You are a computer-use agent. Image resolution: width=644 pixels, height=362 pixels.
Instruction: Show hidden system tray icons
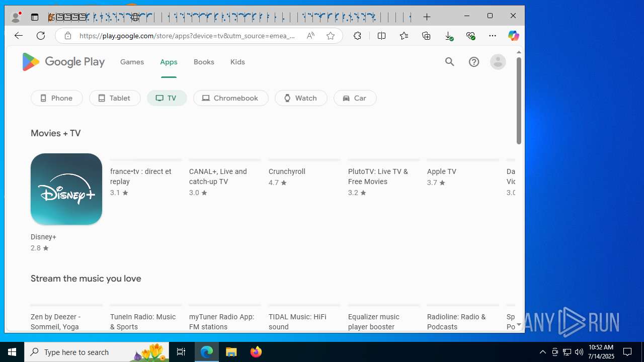(542, 352)
